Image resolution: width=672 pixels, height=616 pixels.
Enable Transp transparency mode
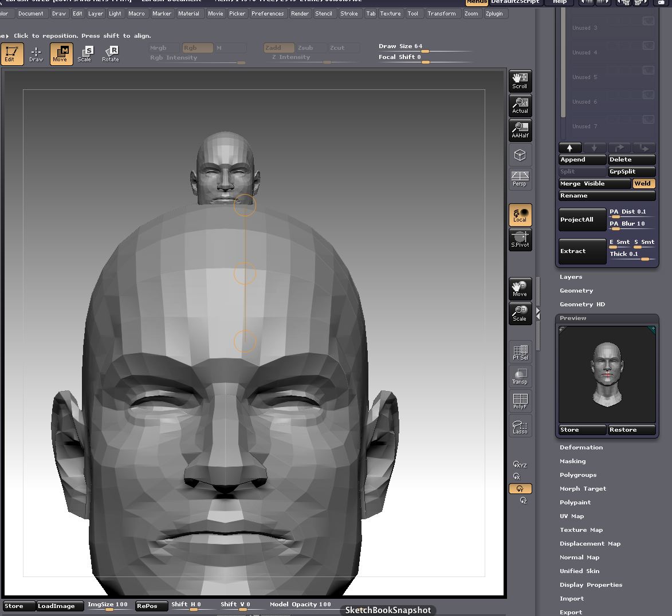pos(520,376)
